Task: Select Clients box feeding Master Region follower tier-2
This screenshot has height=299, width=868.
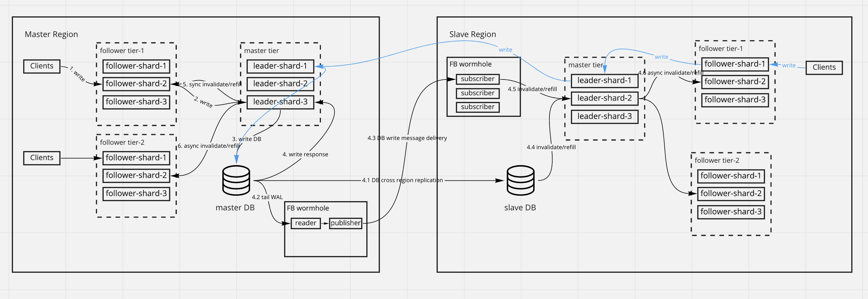Action: click(x=42, y=158)
